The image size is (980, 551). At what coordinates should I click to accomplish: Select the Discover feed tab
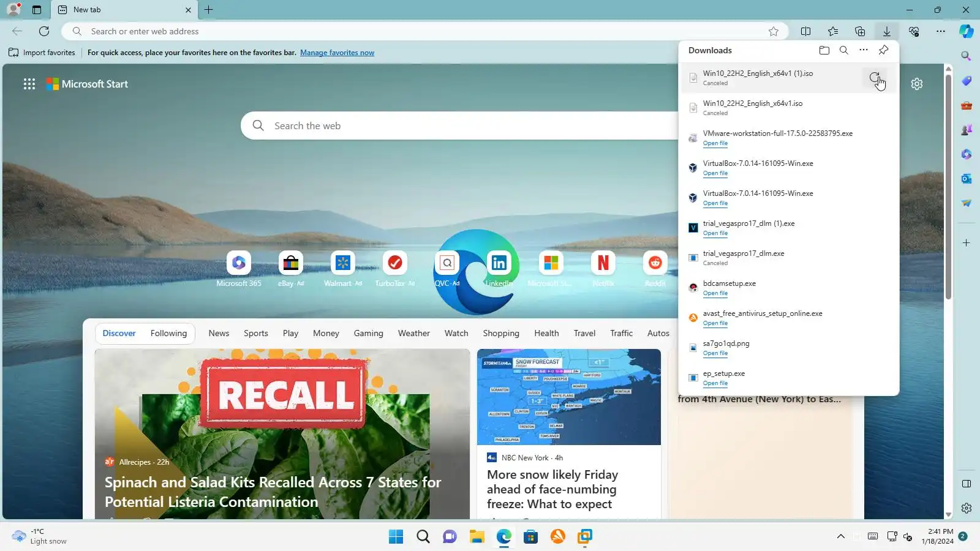pyautogui.click(x=119, y=333)
